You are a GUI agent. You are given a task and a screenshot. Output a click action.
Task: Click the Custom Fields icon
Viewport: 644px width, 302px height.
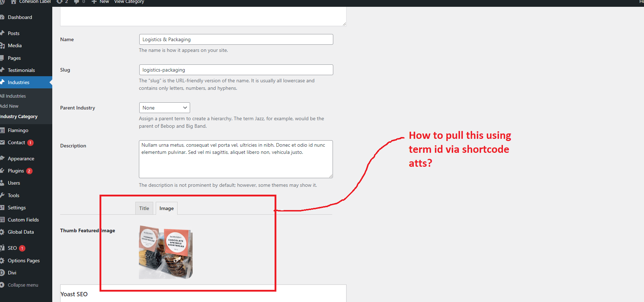point(2,220)
